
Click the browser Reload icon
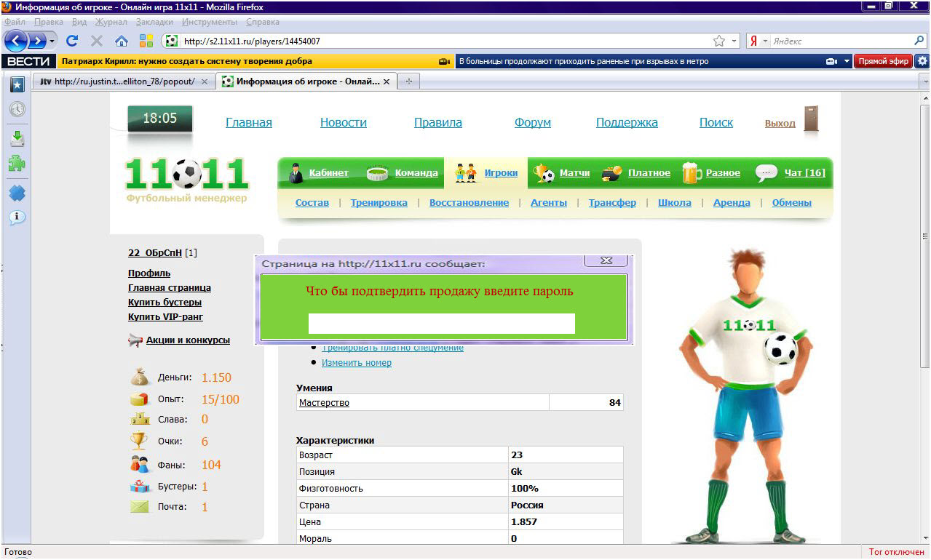[x=72, y=41]
